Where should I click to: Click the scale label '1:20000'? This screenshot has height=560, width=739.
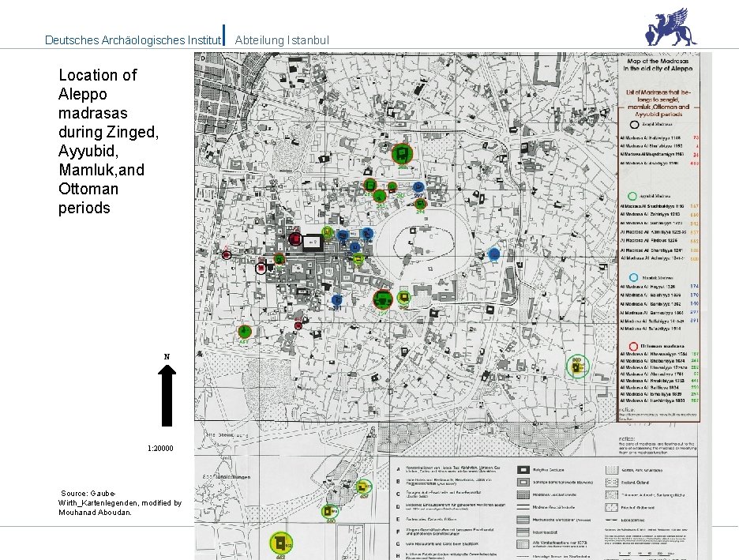[x=160, y=449]
